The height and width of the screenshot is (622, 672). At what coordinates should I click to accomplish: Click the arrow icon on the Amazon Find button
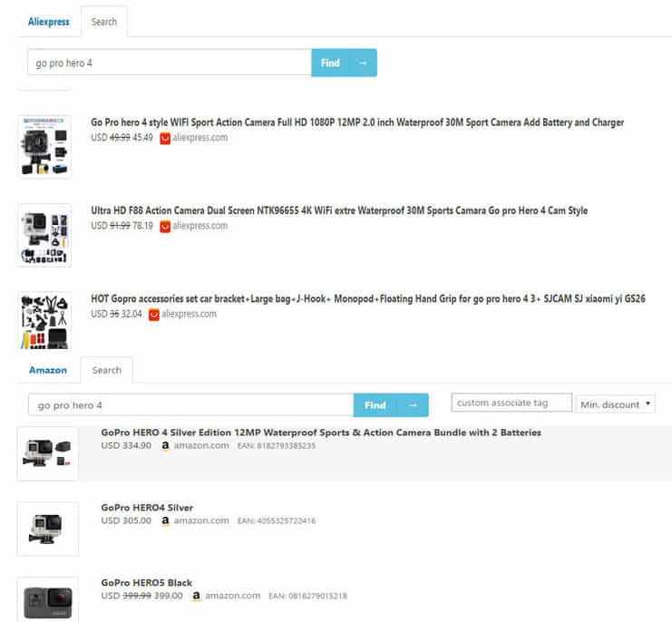(413, 405)
